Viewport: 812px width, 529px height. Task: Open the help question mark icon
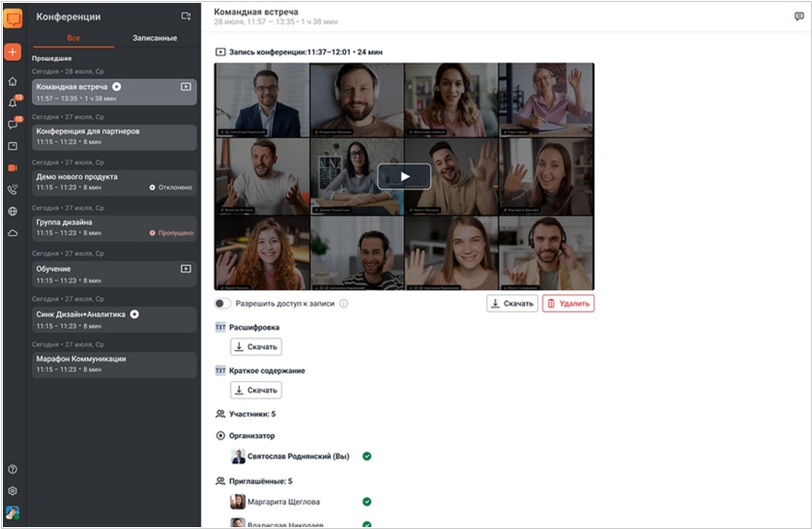tap(13, 469)
